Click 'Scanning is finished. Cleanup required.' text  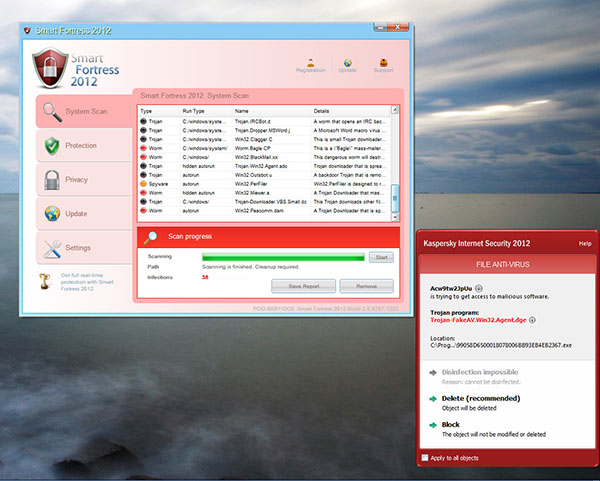point(251,267)
